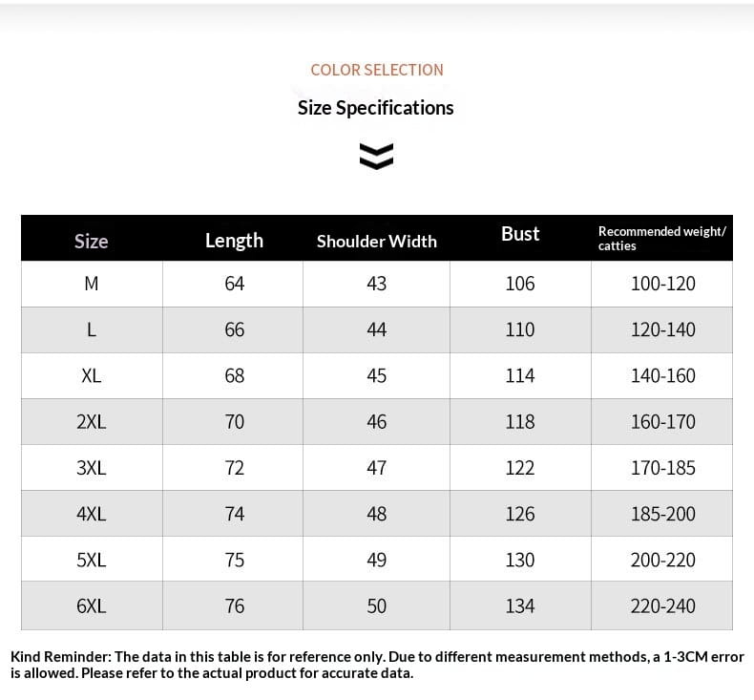Select the M size row label
Image resolution: width=754 pixels, height=700 pixels.
92,284
